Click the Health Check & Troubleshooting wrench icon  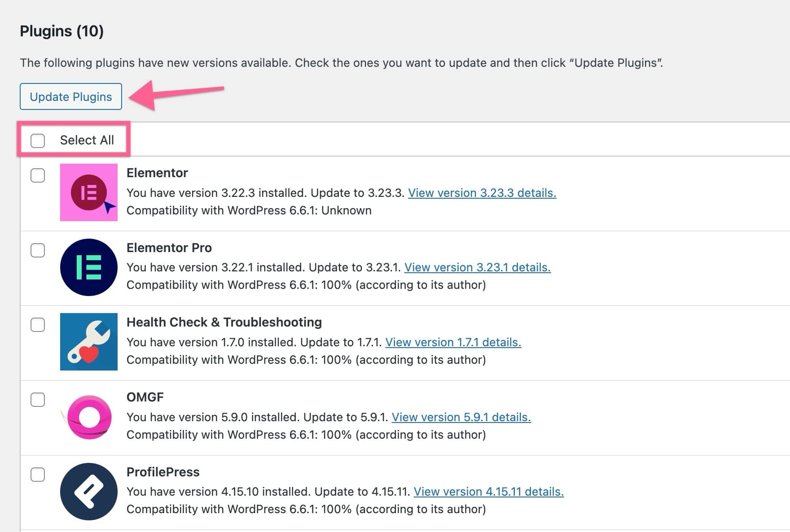click(88, 341)
